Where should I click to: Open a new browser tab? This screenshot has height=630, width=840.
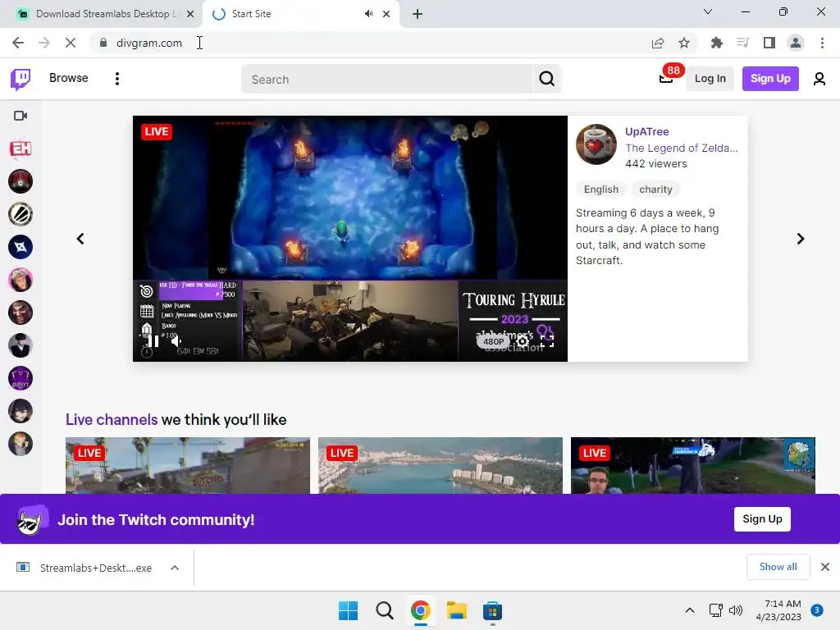(418, 14)
